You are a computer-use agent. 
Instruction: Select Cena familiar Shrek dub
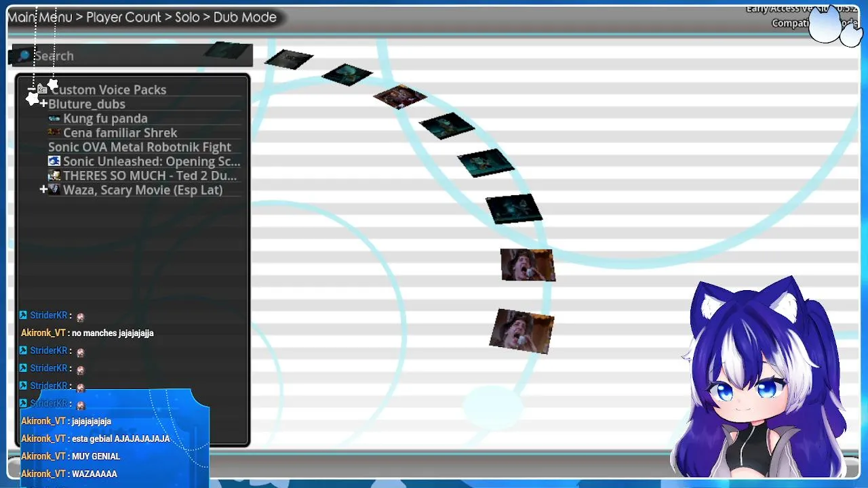point(120,133)
